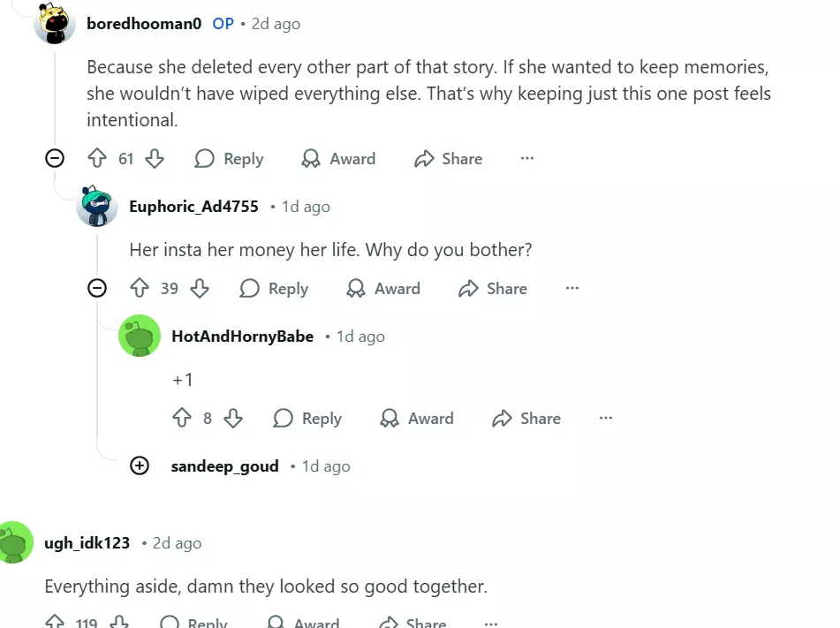Open the overflow menu on Euphoric_Ad4755's comment
840x628 pixels.
tap(572, 289)
